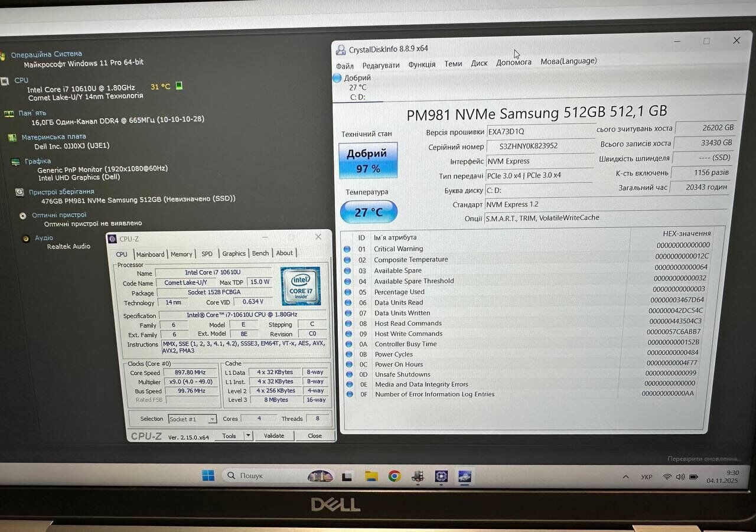The image size is (756, 532).
Task: Click the blue status dot for Critical Warning
Action: (x=347, y=249)
